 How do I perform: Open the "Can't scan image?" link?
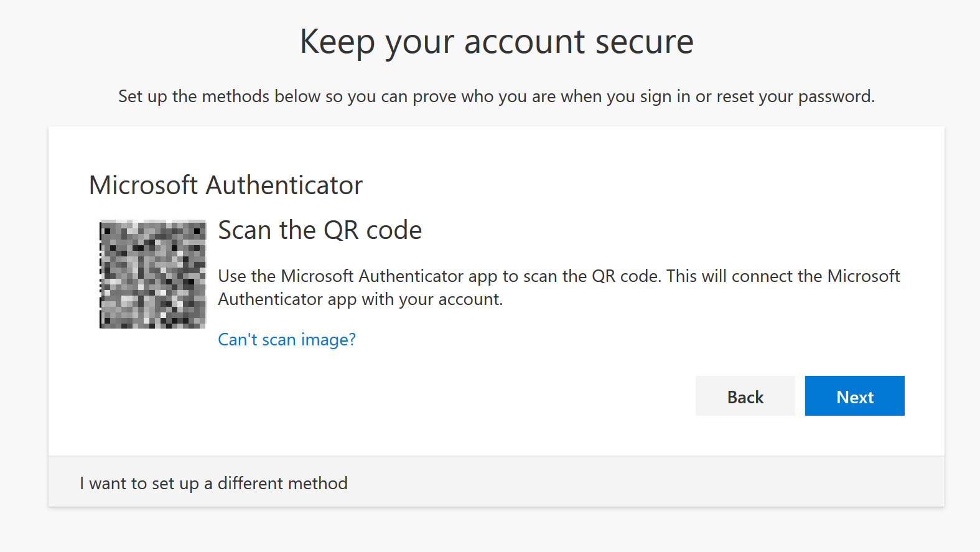click(287, 340)
